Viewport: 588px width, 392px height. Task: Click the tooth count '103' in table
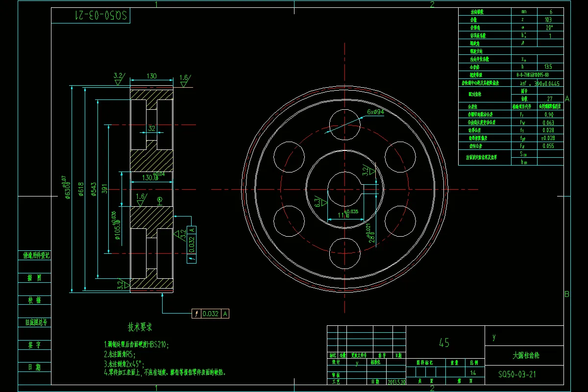[x=550, y=20]
